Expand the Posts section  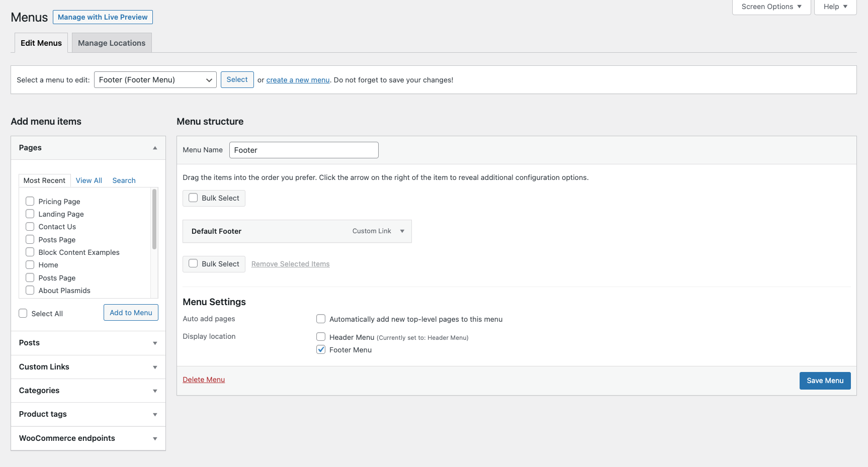pos(155,343)
